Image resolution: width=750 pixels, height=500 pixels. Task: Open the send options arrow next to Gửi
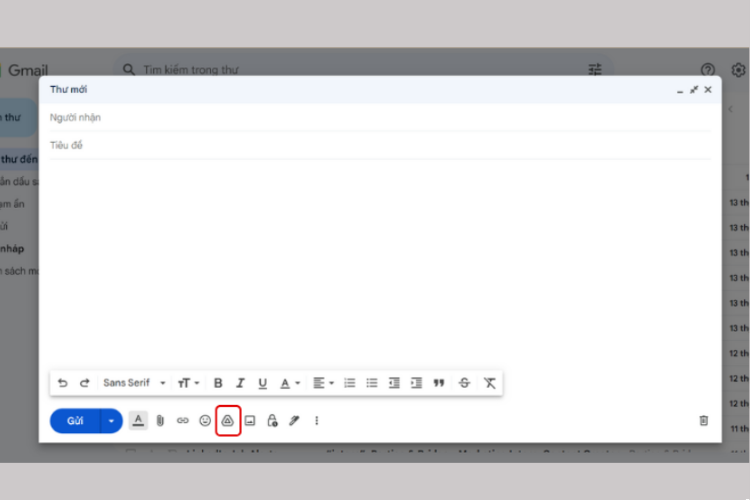click(x=111, y=421)
